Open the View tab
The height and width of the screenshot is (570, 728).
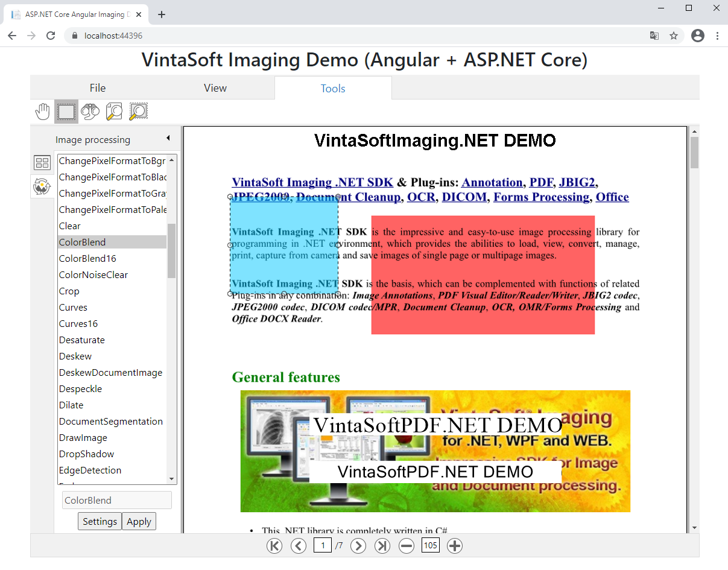click(x=215, y=88)
